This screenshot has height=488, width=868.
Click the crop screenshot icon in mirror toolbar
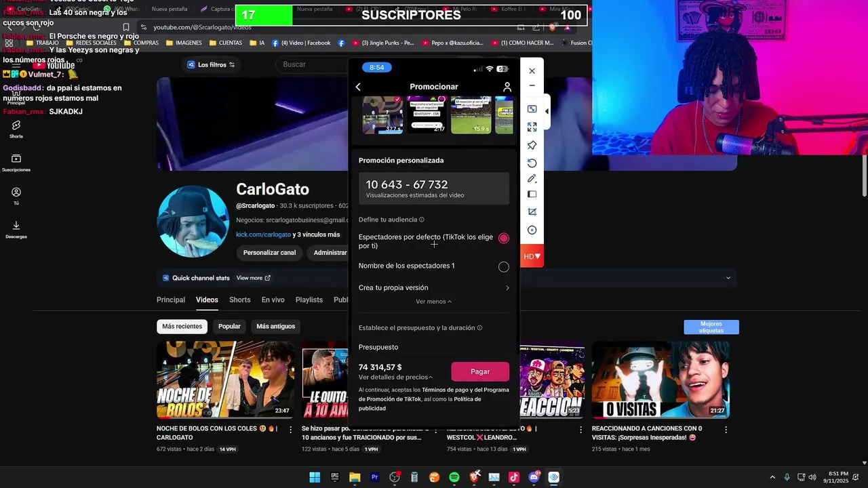click(x=532, y=212)
